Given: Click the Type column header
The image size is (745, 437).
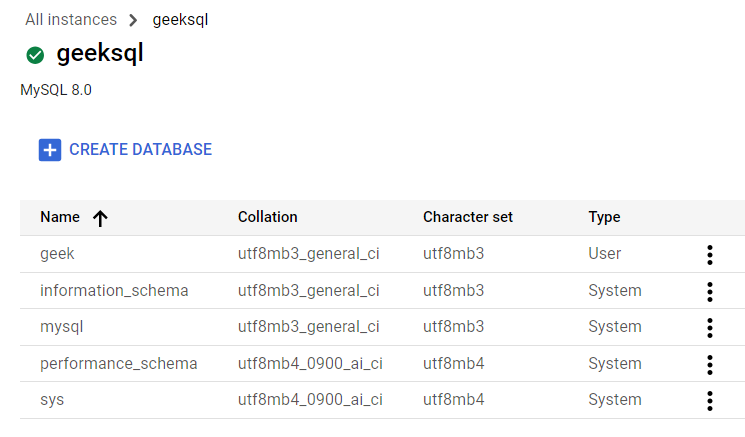Looking at the screenshot, I should pos(604,217).
